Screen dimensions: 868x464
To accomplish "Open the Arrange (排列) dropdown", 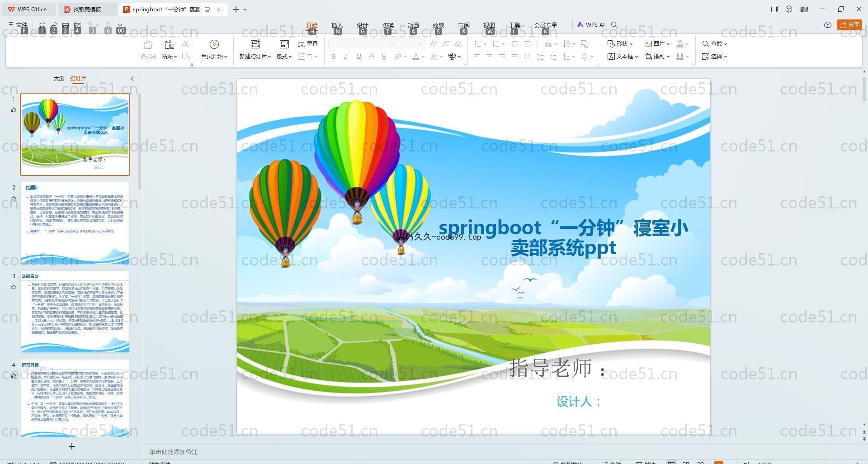I will [657, 57].
